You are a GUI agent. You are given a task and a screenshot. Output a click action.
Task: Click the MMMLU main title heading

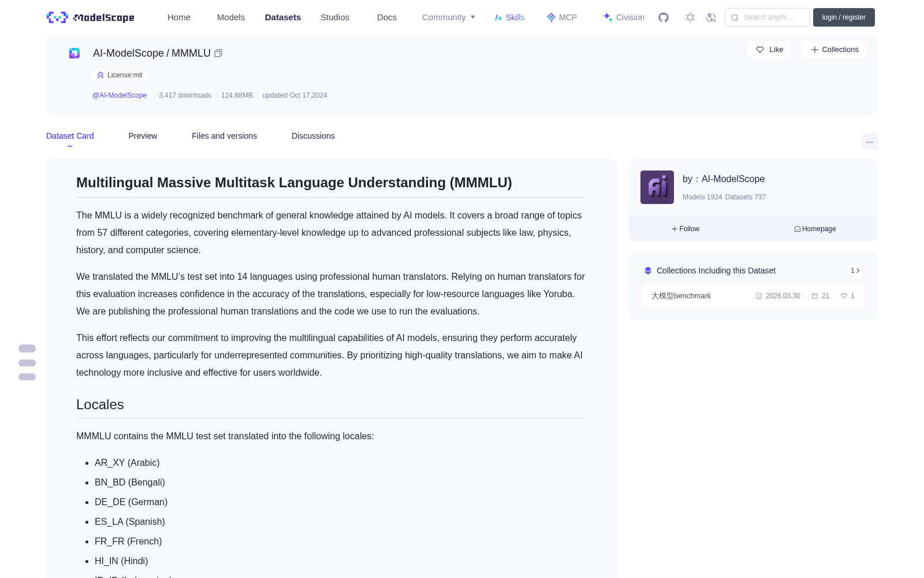click(294, 183)
